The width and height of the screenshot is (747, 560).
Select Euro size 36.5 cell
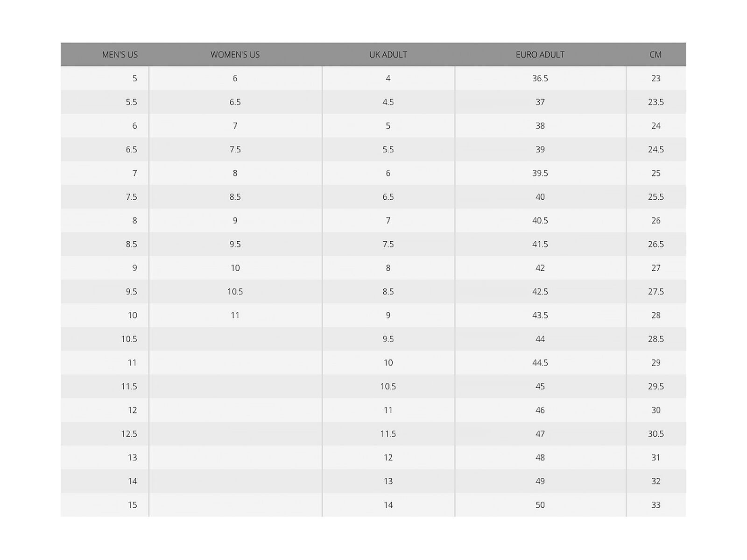(540, 78)
